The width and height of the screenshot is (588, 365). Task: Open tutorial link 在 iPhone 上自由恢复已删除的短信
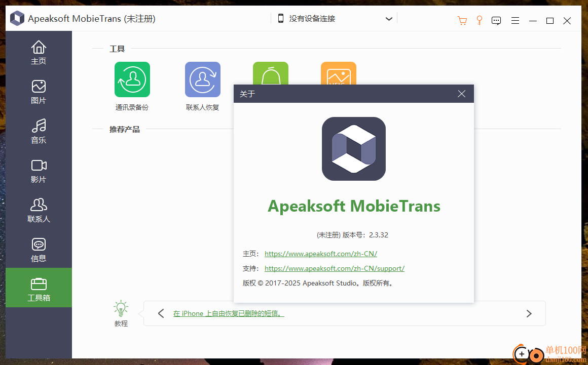click(x=229, y=313)
